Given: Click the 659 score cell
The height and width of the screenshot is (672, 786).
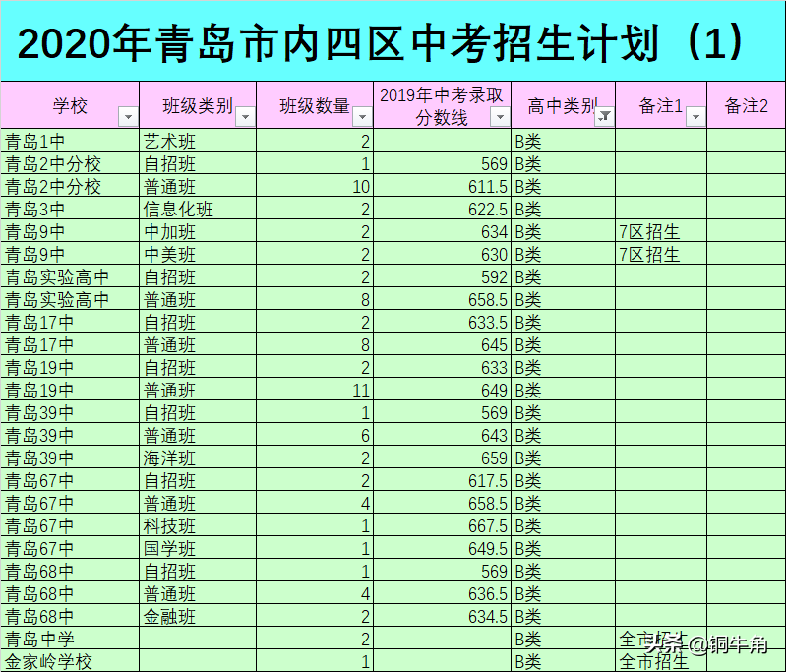Looking at the screenshot, I should [442, 458].
